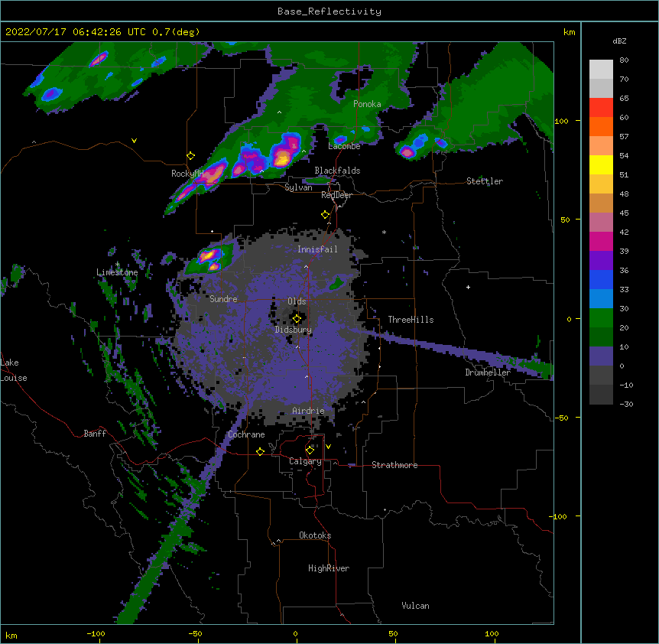Click the asterisk marker above Limestone
Viewport: 659px width, 644px height.
117,265
